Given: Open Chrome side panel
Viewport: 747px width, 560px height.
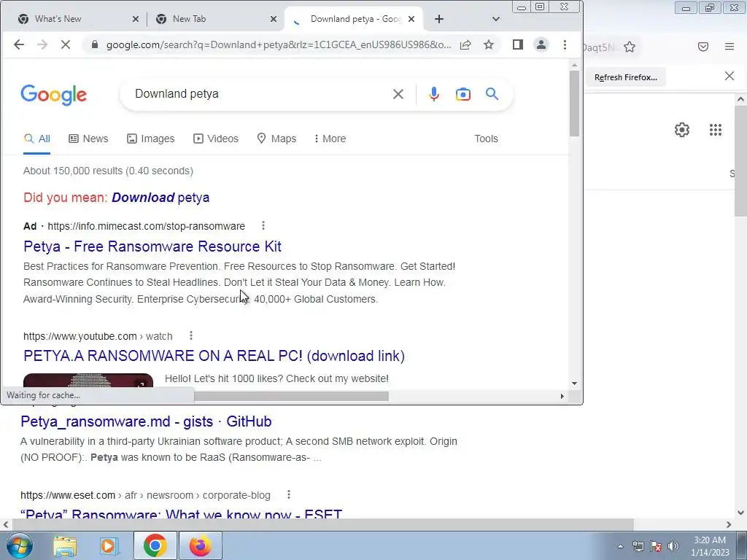Looking at the screenshot, I should click(x=518, y=44).
